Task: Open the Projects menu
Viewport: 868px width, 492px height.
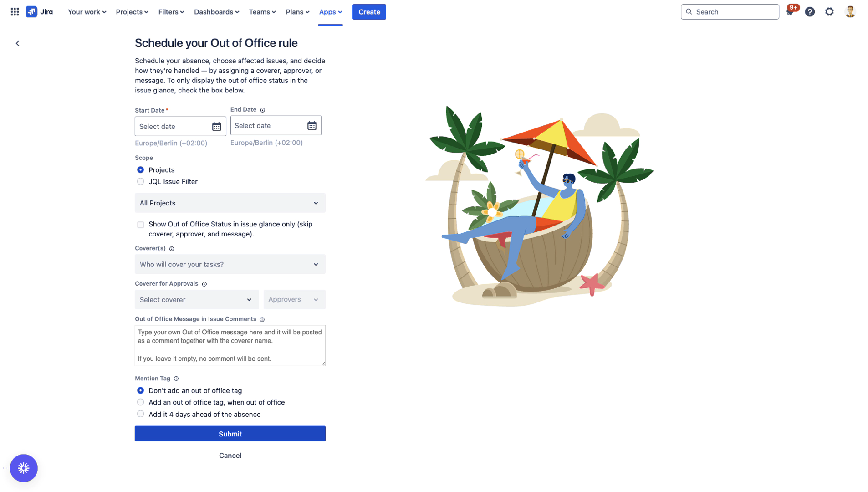Action: [132, 12]
